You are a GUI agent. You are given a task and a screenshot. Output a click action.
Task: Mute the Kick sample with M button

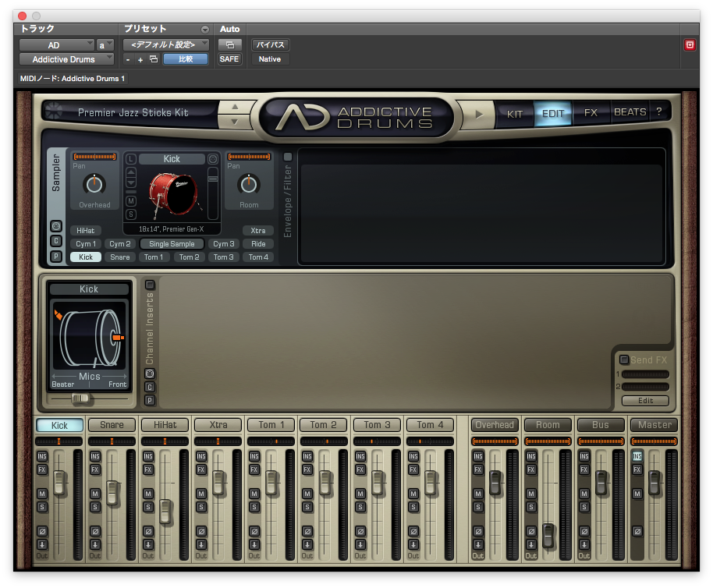tap(131, 201)
